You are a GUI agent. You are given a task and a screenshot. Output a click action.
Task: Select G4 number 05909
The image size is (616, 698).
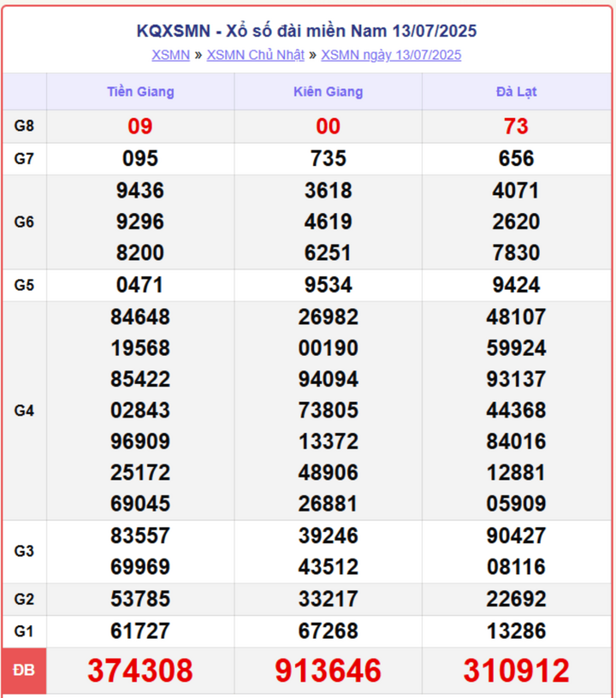coord(516,504)
